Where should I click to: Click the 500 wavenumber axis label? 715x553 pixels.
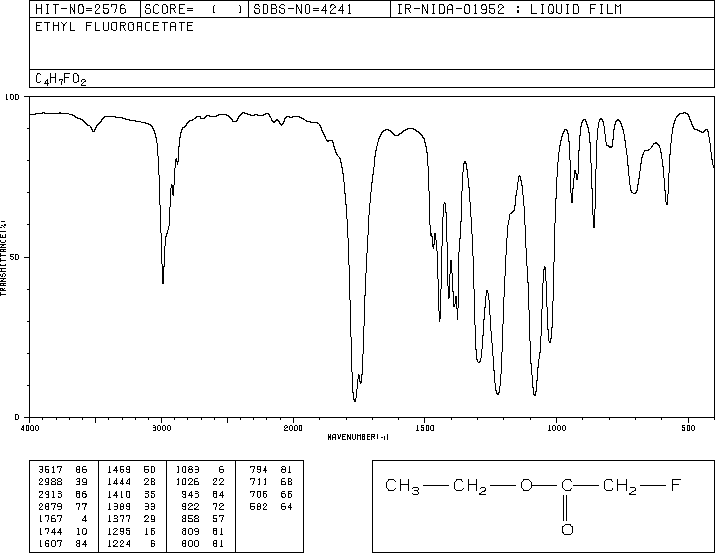[x=688, y=428]
